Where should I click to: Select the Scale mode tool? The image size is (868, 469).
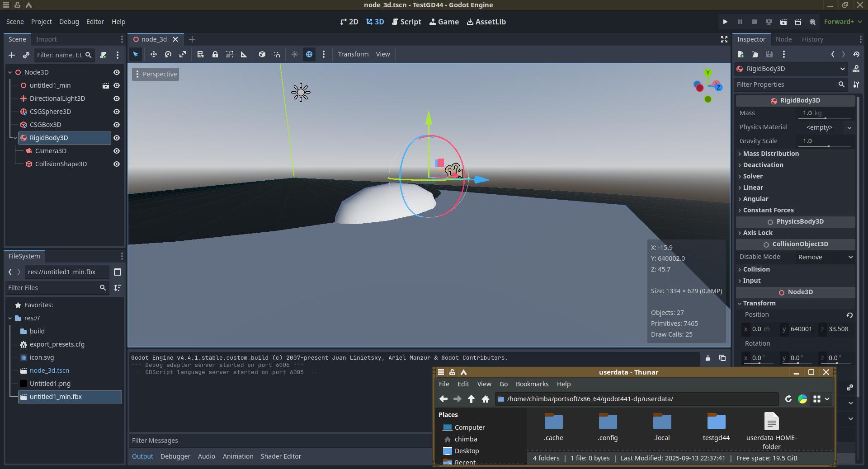pos(183,54)
